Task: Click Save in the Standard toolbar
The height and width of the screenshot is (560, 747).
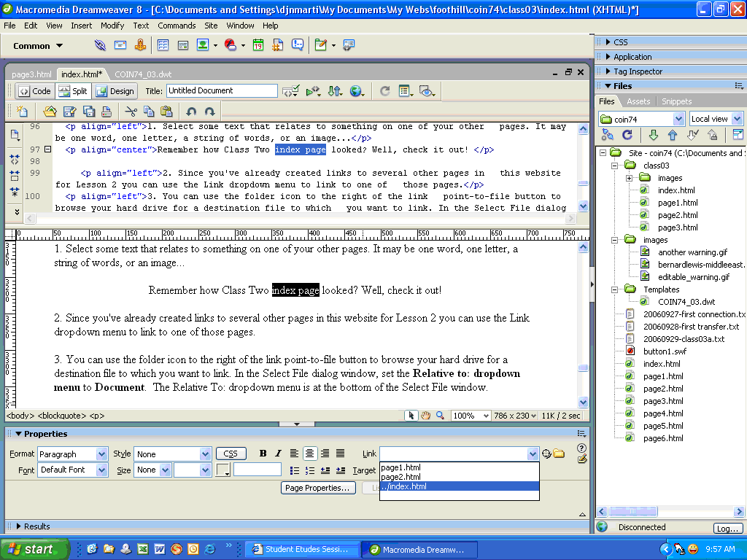Action: 69,112
